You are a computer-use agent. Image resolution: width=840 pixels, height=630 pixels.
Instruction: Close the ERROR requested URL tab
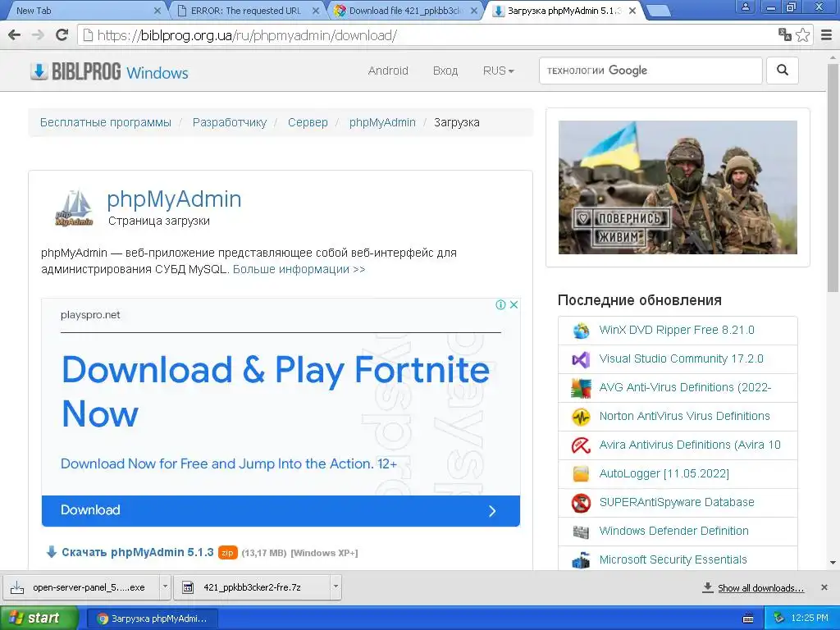click(316, 11)
